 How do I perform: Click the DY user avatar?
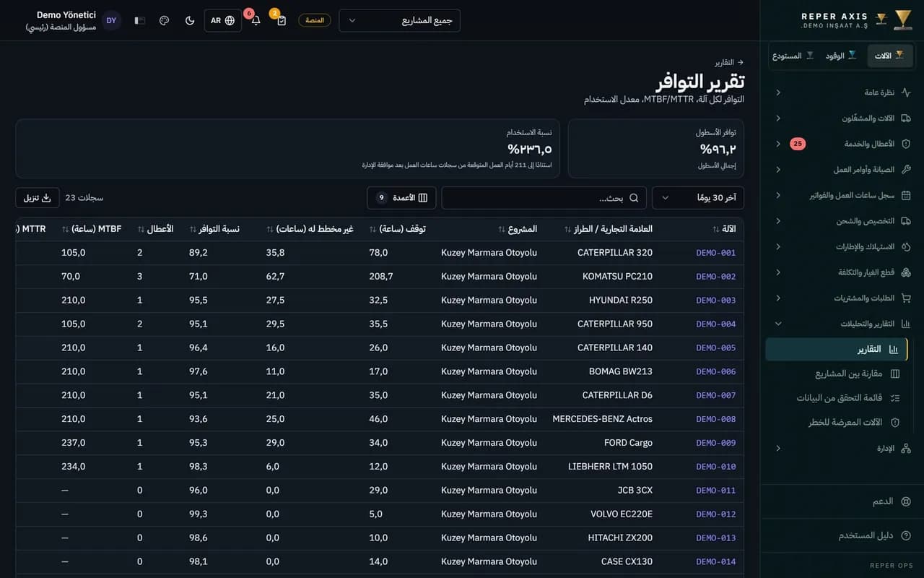point(111,20)
